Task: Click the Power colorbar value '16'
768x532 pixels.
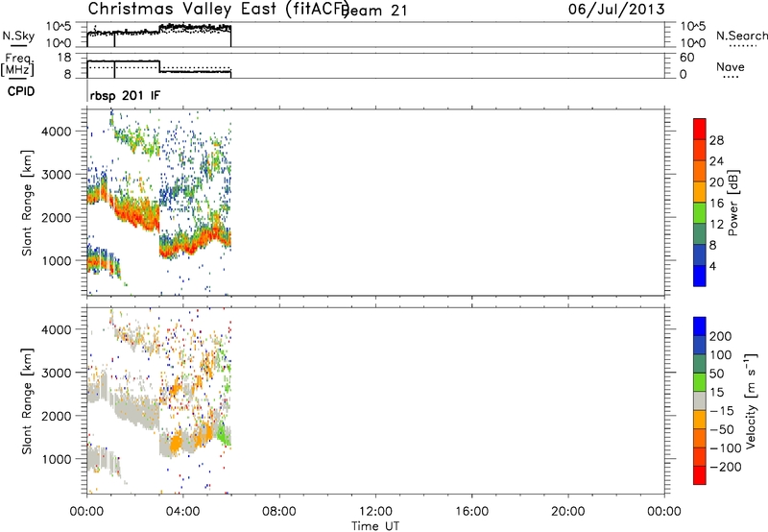Action: (716, 204)
